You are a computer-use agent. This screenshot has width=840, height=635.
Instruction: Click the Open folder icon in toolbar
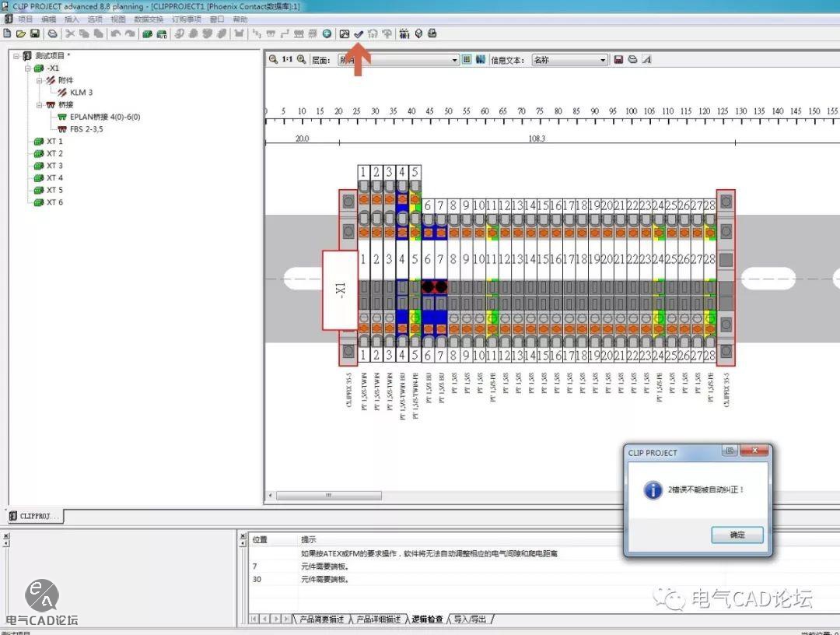click(21, 33)
